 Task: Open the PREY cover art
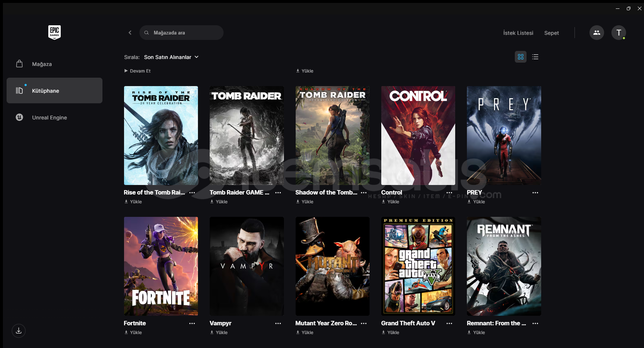[x=504, y=136]
